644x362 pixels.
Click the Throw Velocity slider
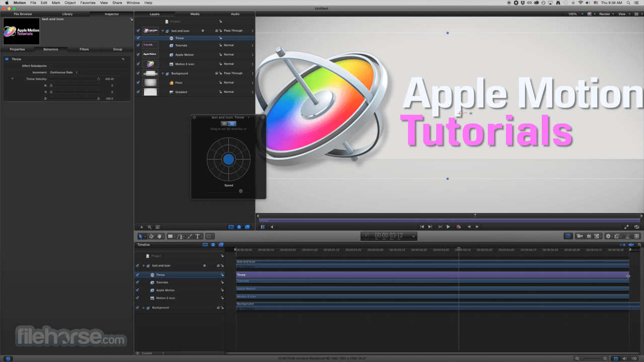pos(75,79)
